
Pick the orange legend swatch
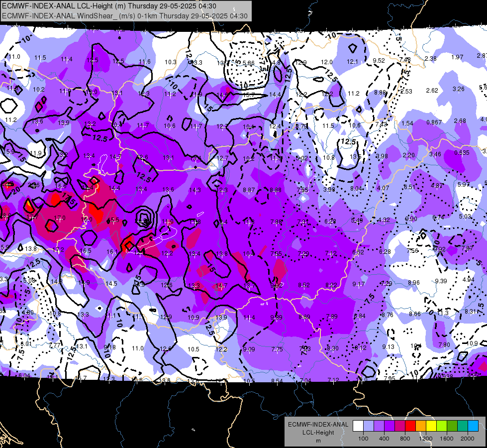[x=421, y=426]
